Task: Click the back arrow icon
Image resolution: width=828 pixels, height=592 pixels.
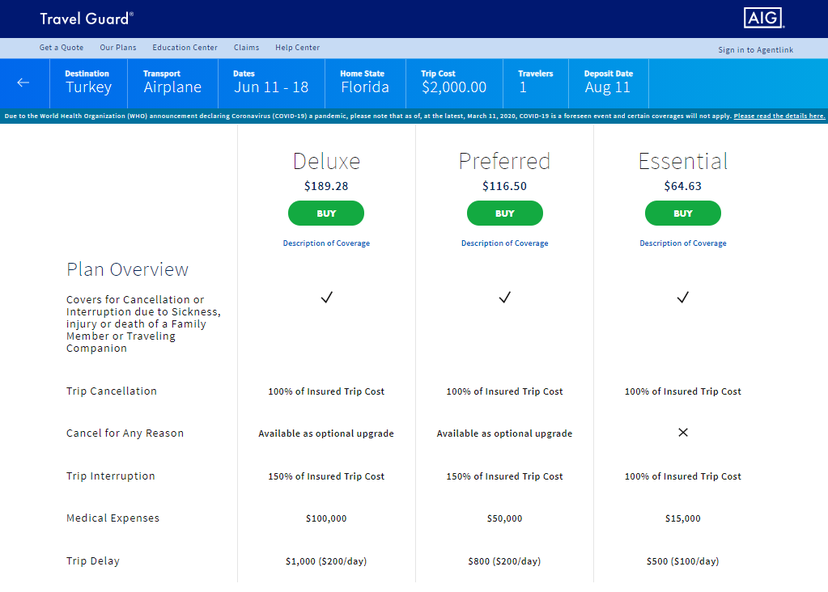Action: pos(23,83)
